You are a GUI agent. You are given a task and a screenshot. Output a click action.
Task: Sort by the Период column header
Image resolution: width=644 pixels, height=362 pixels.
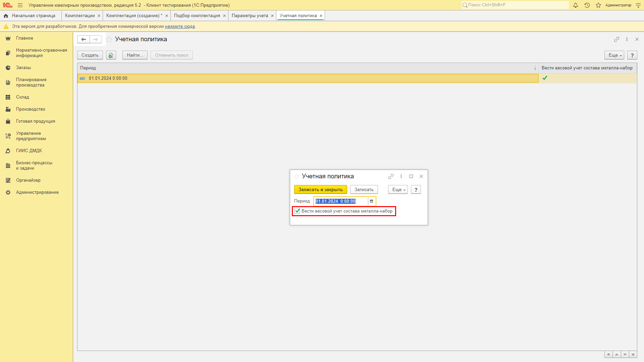point(308,68)
